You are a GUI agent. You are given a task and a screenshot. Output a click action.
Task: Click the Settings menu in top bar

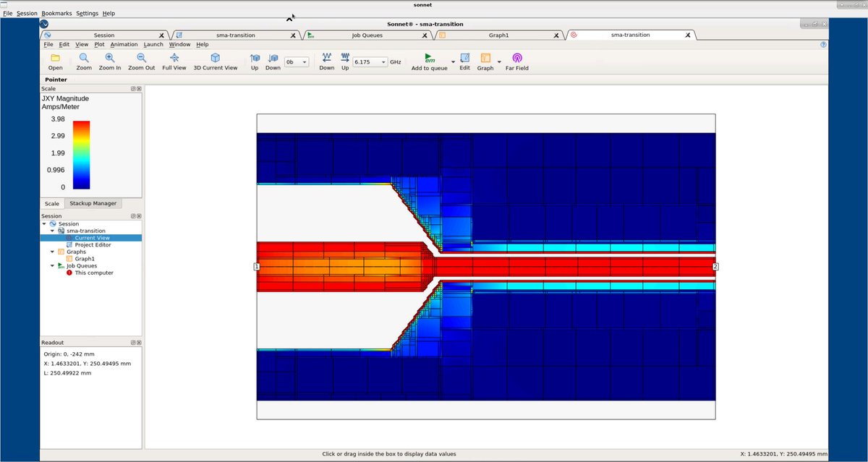tap(88, 13)
